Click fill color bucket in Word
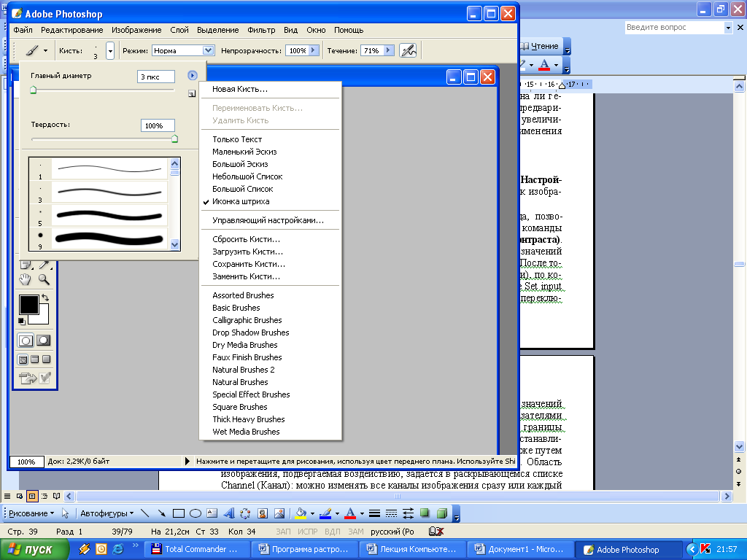Image resolution: width=747 pixels, height=560 pixels. click(x=301, y=513)
